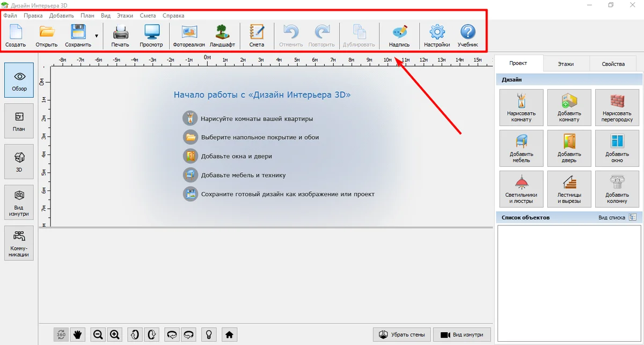The width and height of the screenshot is (644, 345).
Task: Click Нарисовать комнату in the Дизайн panel
Action: tap(521, 108)
